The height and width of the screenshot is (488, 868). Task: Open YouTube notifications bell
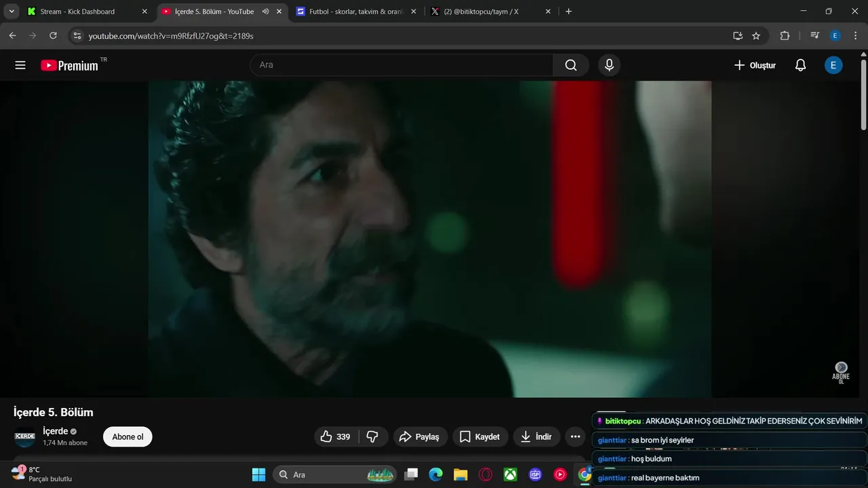[x=800, y=65]
